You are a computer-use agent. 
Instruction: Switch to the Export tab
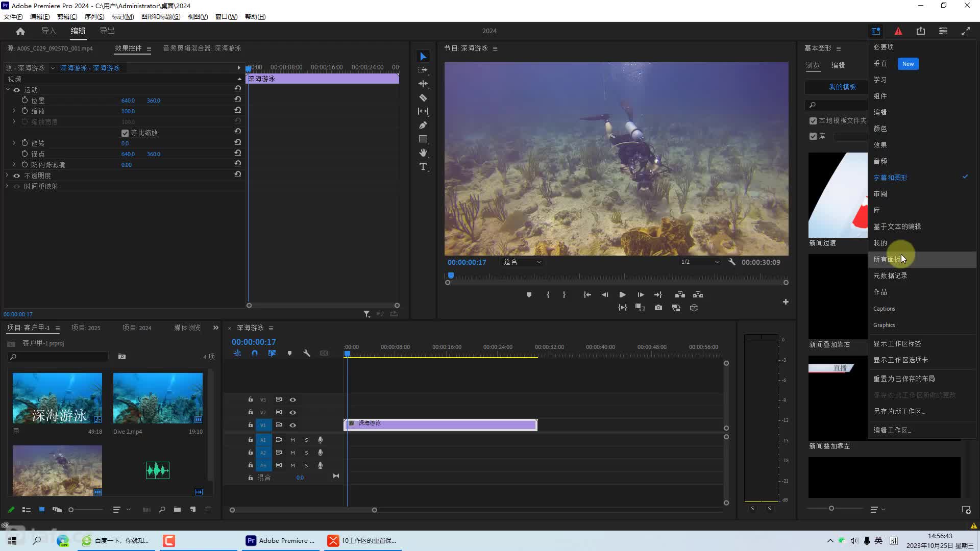pyautogui.click(x=107, y=31)
